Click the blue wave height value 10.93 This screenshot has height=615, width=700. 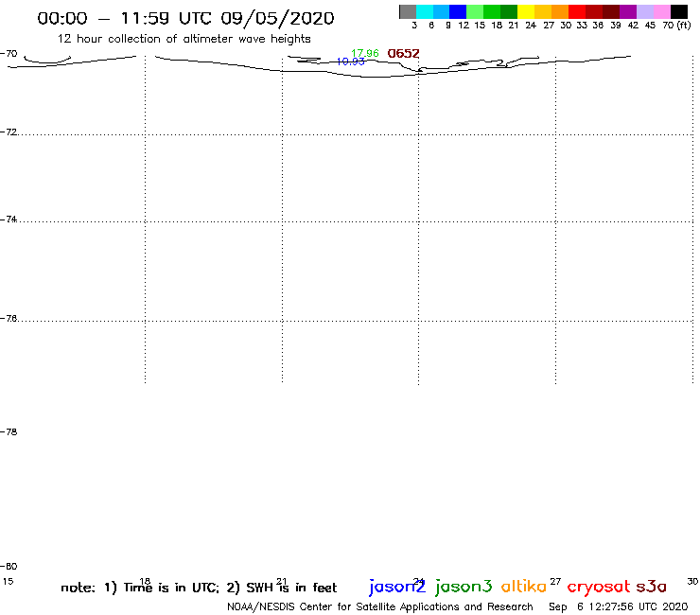pyautogui.click(x=350, y=61)
